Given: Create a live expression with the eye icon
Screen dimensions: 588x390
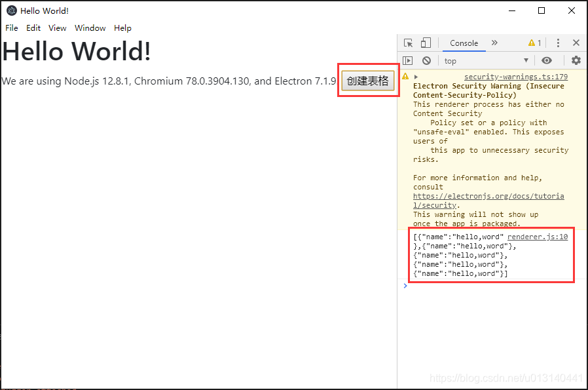Looking at the screenshot, I should (547, 60).
